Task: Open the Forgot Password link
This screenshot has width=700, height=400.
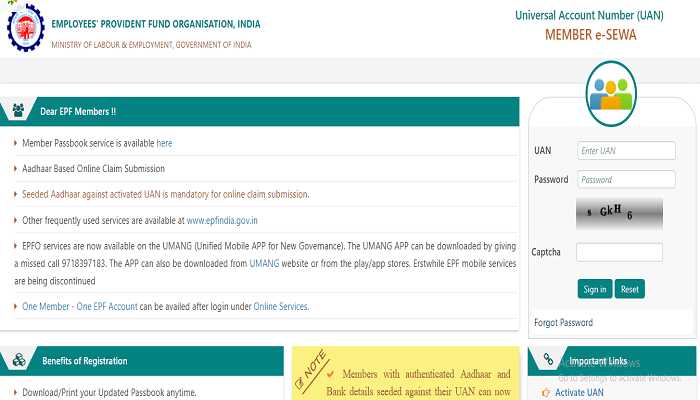Action: 563,323
